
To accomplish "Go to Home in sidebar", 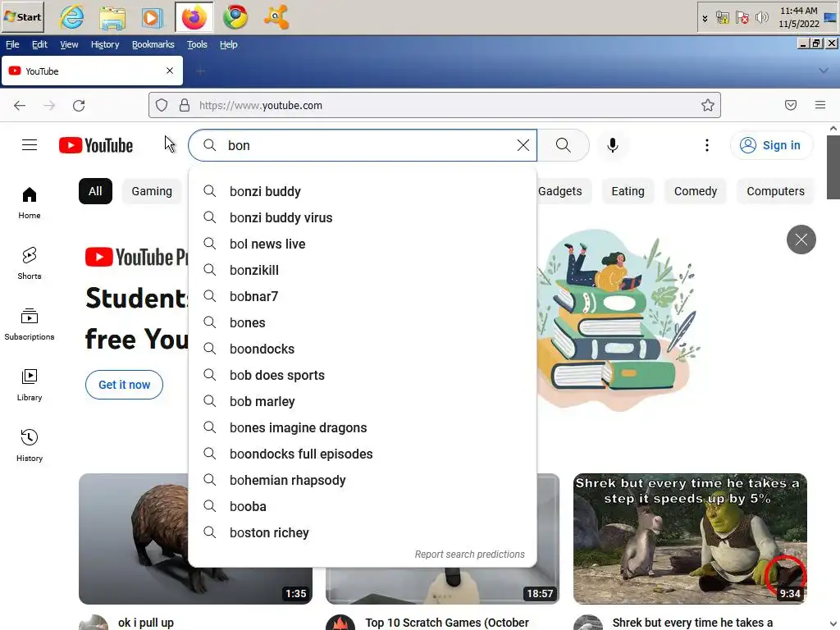I will (30, 203).
